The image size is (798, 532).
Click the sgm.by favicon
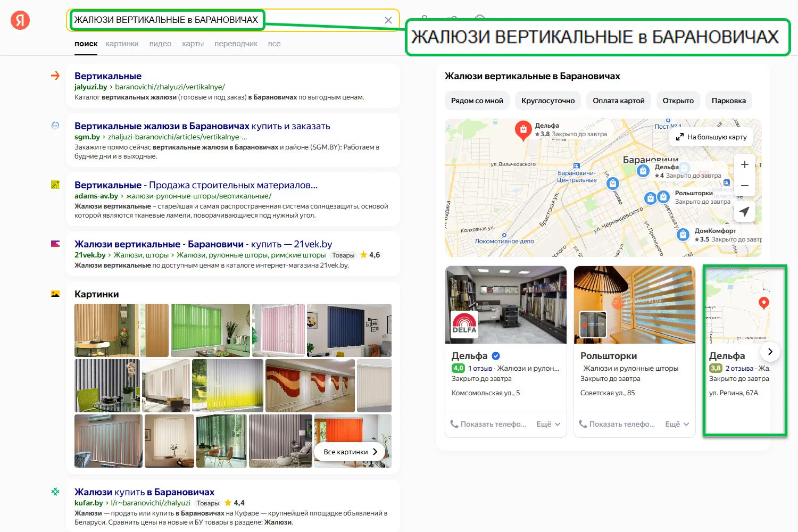55,126
